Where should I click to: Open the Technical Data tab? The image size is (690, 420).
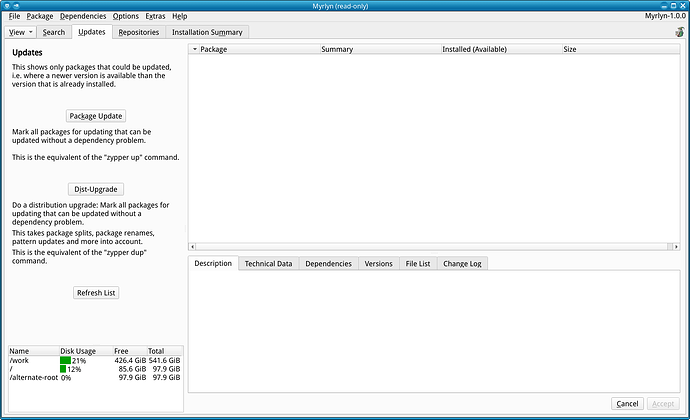(x=268, y=264)
